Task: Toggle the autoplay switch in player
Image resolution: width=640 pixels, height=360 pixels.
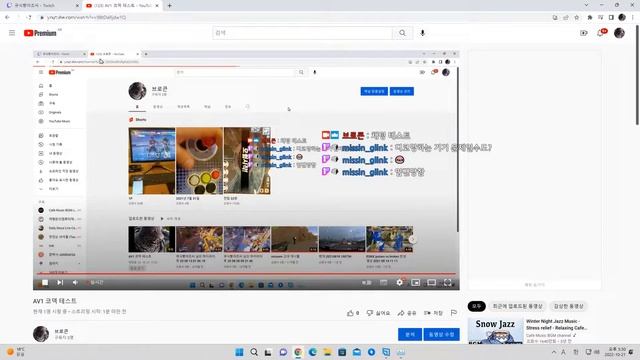Action: pos(366,282)
